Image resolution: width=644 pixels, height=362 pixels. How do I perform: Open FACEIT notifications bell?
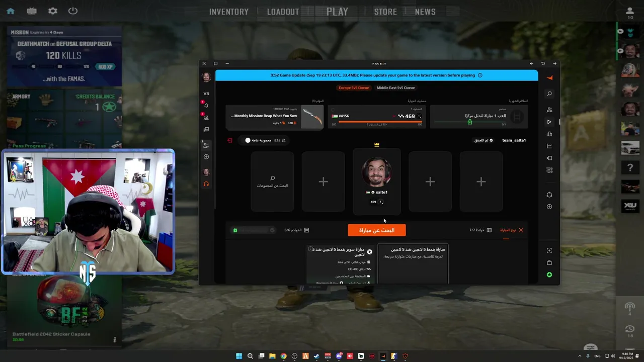[206, 106]
